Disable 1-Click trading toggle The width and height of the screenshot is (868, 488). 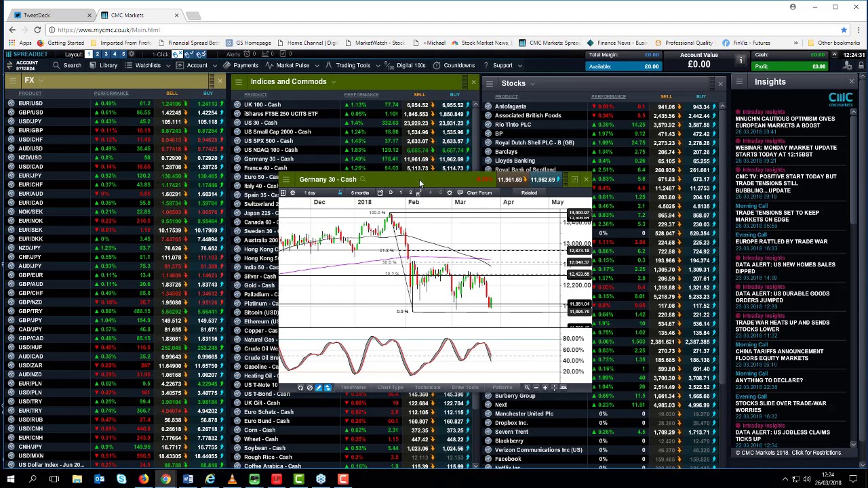point(179,54)
